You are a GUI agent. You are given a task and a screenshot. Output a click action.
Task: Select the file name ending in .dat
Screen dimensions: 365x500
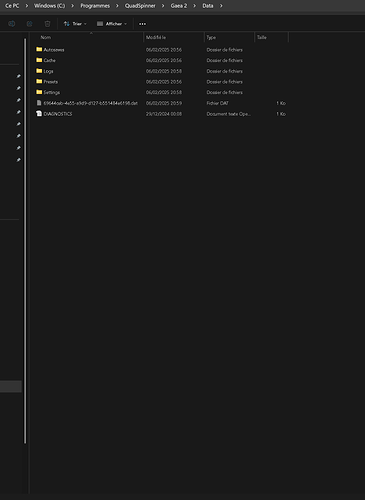[x=91, y=103]
